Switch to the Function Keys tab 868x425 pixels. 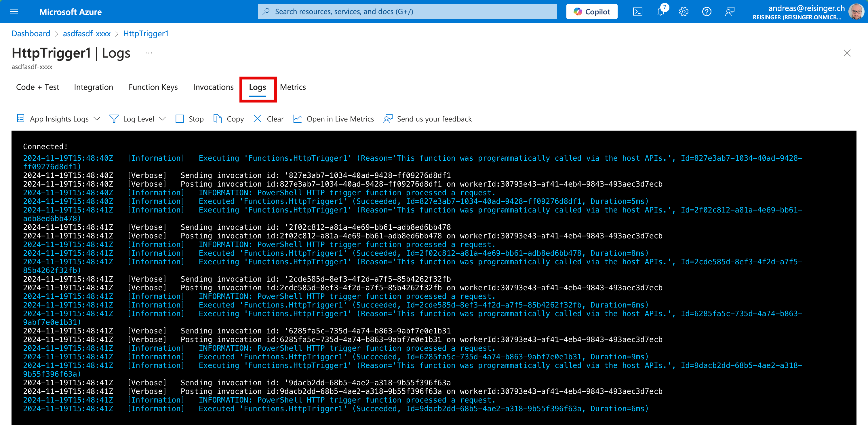pyautogui.click(x=153, y=87)
